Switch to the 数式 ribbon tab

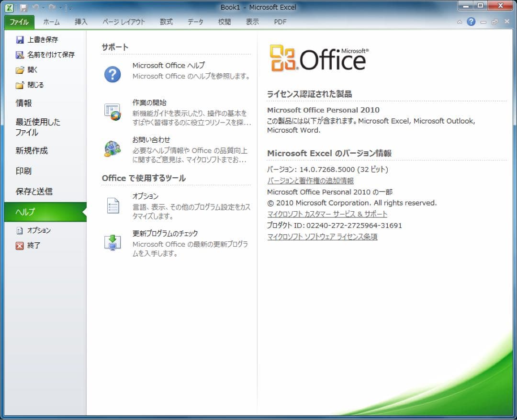click(166, 22)
